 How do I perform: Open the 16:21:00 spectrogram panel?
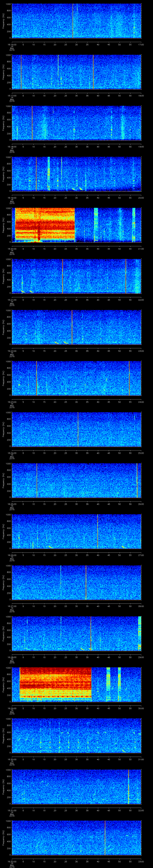(x=76, y=276)
